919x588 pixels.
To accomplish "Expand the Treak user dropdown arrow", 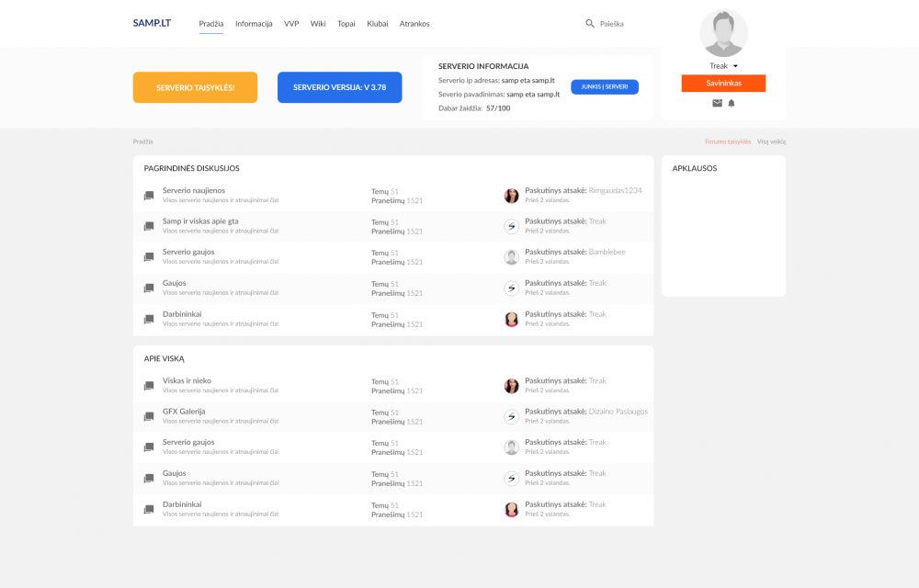I will click(x=735, y=66).
